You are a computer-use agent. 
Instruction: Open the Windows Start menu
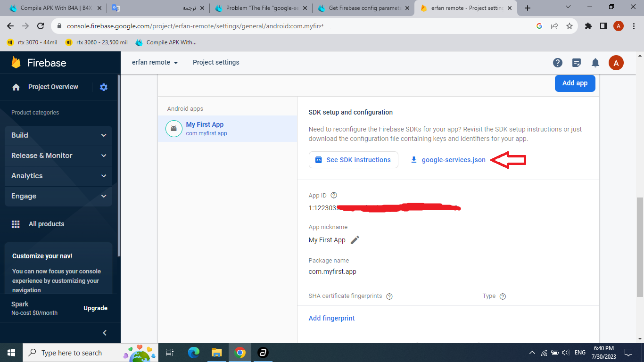coord(11,353)
